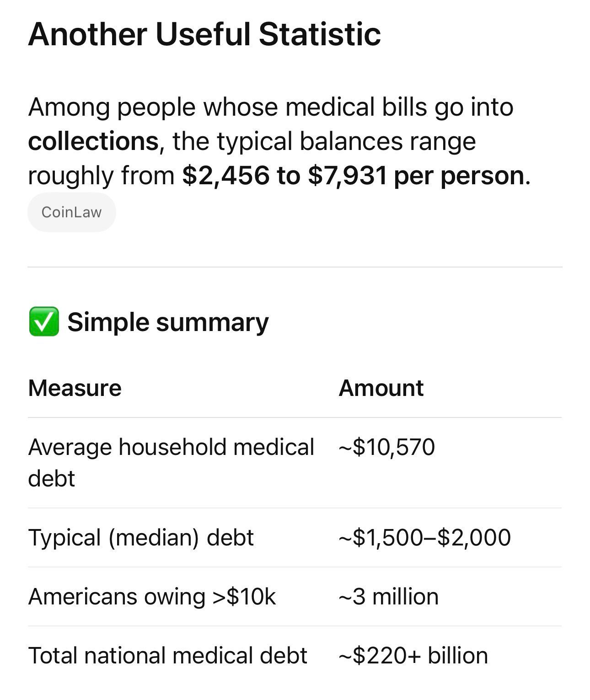Click the bold "$2,456 to $7,931 per person" text

tap(353, 176)
